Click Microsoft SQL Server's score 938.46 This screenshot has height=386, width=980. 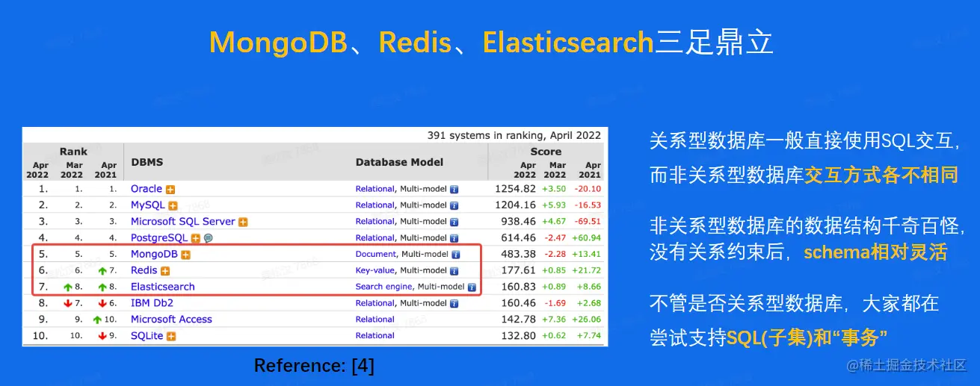click(518, 222)
